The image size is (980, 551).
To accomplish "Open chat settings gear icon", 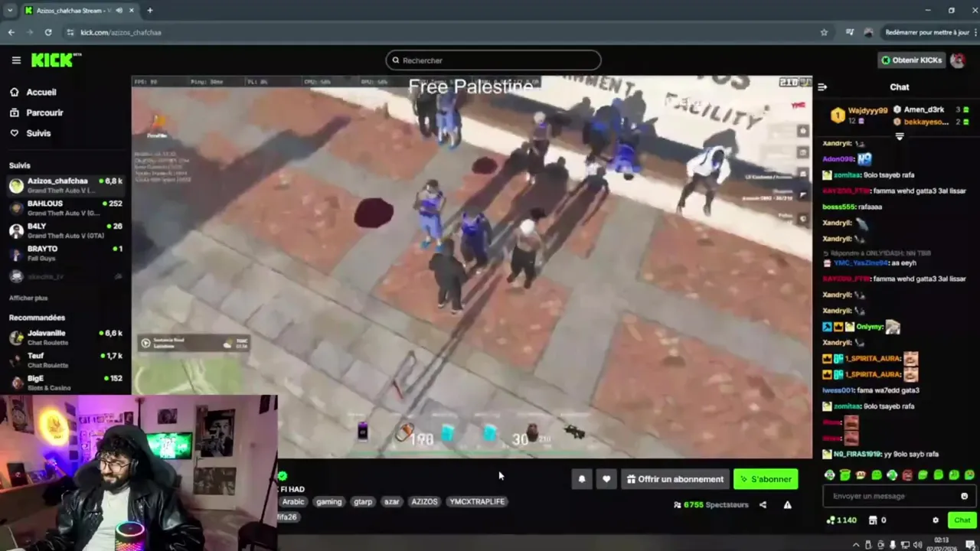I will coord(935,520).
